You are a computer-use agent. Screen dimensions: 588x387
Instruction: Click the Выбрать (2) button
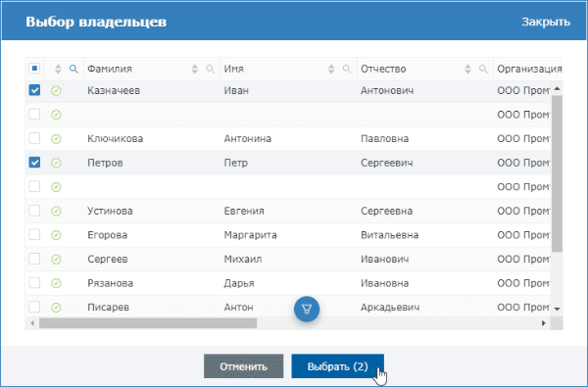pyautogui.click(x=337, y=366)
